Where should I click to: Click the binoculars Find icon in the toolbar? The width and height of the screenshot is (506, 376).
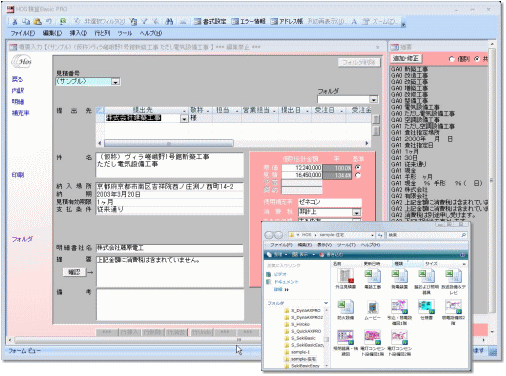click(x=169, y=22)
